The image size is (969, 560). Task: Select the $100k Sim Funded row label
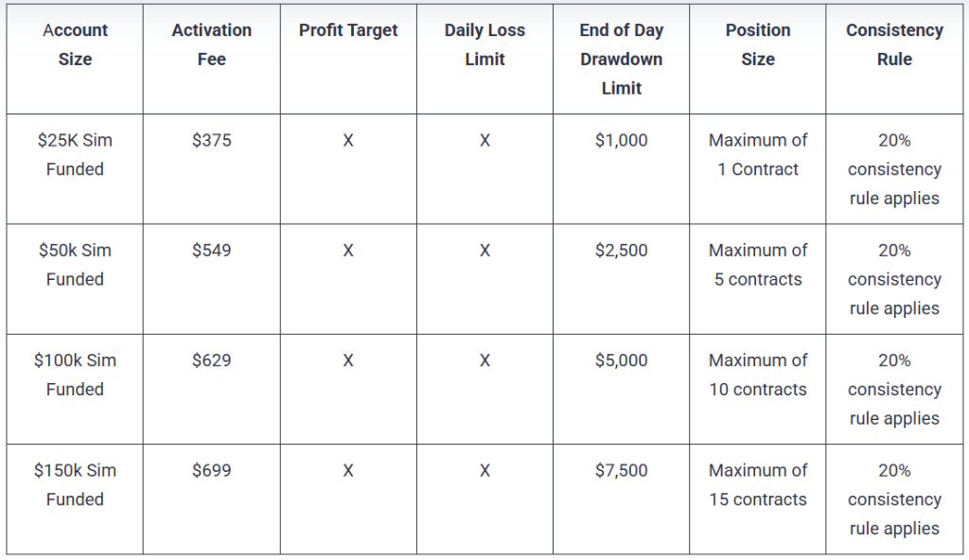pos(75,375)
